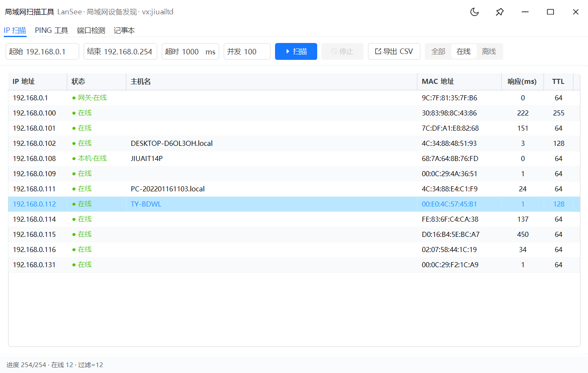Click MAC address 00:0C:29:4A:36:51
The image size is (588, 373).
[x=450, y=174]
